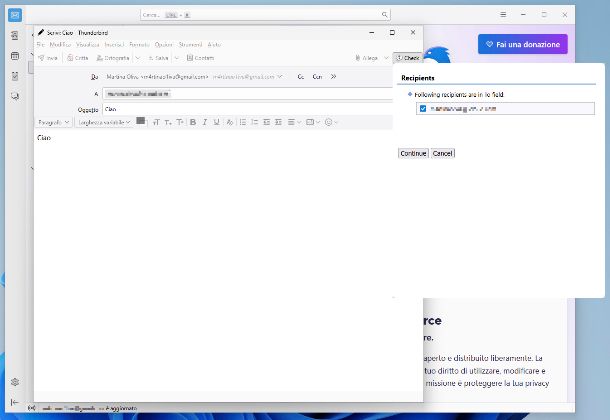Click the Fai una donazione button
The height and width of the screenshot is (420, 610).
click(522, 44)
